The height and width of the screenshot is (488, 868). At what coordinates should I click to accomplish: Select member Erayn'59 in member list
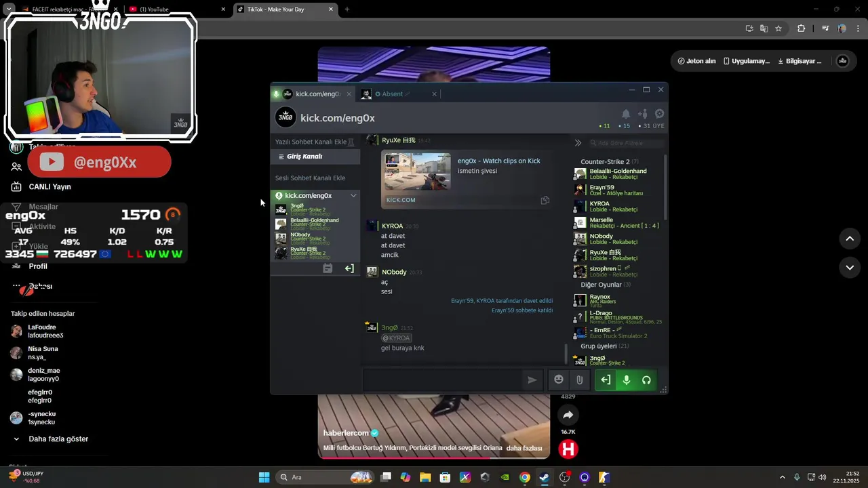618,190
